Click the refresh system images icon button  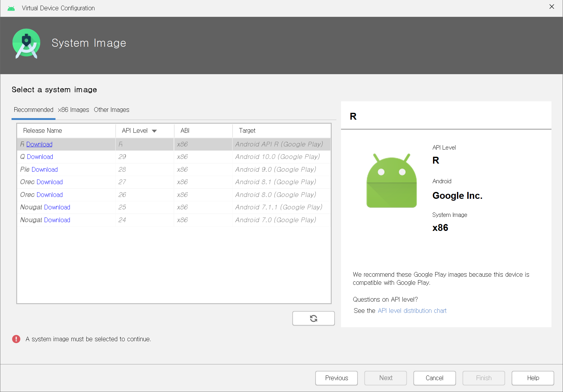313,318
